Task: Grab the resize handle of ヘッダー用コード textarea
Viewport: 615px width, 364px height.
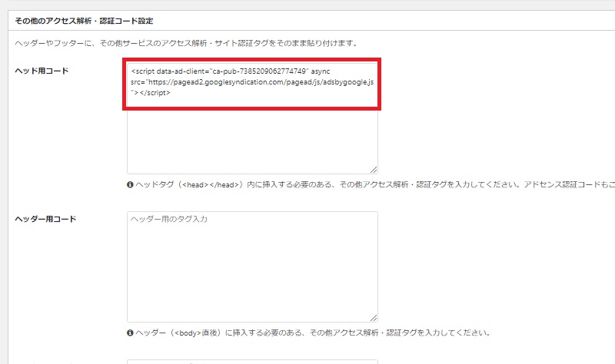Action: pyautogui.click(x=374, y=318)
